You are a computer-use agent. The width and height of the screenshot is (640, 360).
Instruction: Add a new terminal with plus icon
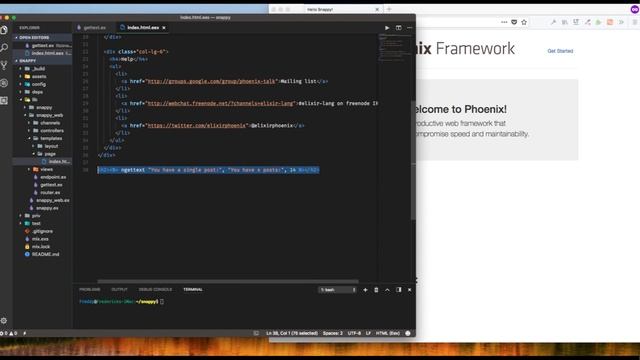coord(365,290)
